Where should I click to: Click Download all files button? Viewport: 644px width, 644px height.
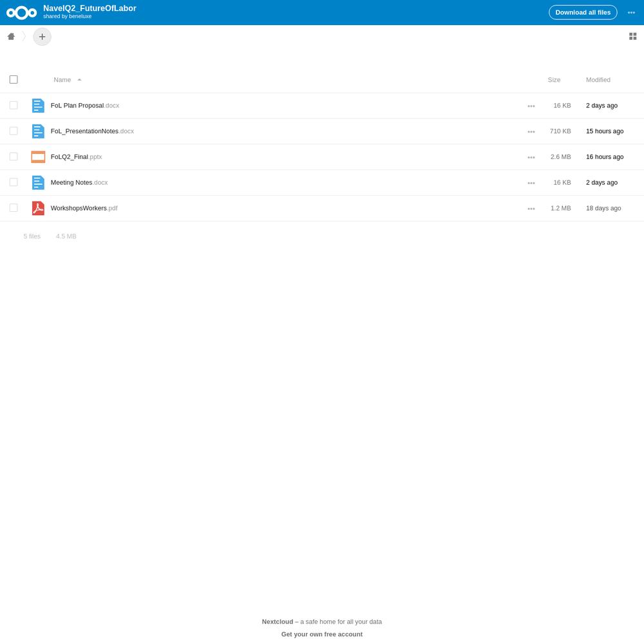[x=583, y=12]
